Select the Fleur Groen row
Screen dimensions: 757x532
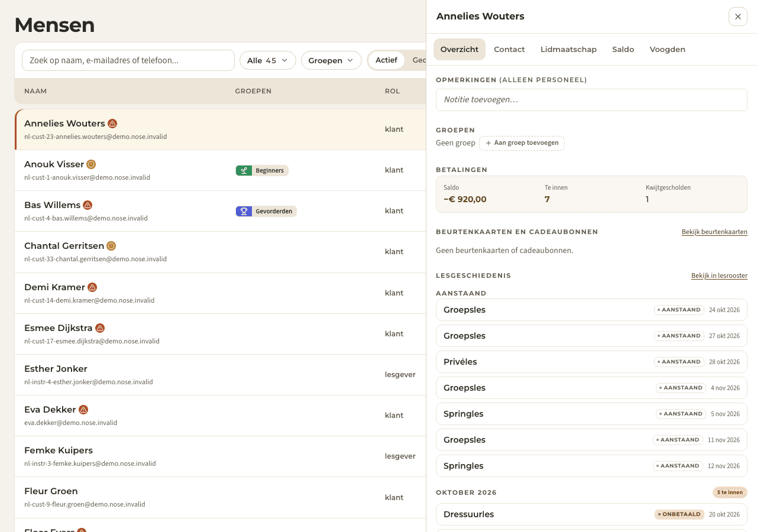(x=221, y=497)
